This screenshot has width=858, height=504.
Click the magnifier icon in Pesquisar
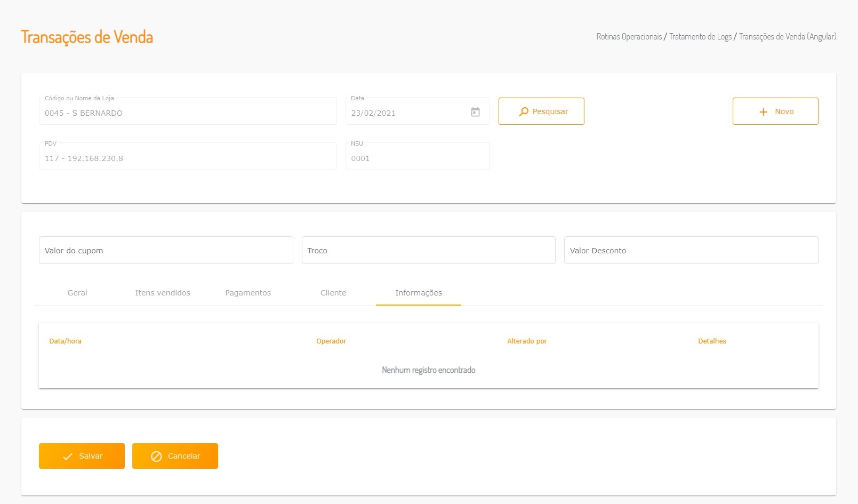[x=524, y=111]
